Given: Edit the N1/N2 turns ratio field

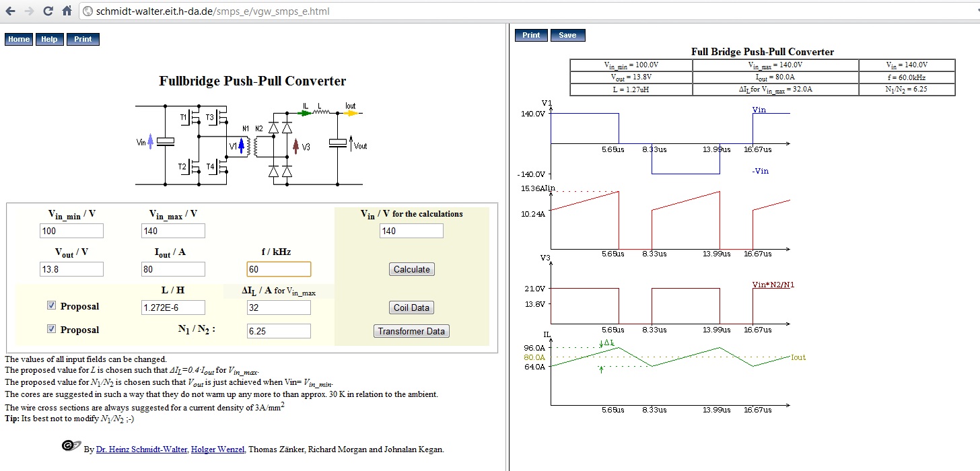Looking at the screenshot, I should 279,331.
